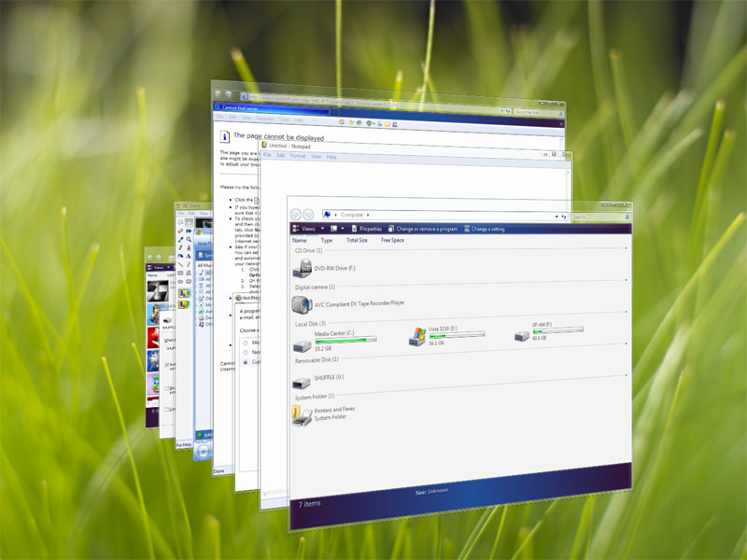The width and height of the screenshot is (747, 560).
Task: Open the DVD-RW Drive (F:) icon
Action: tap(302, 268)
